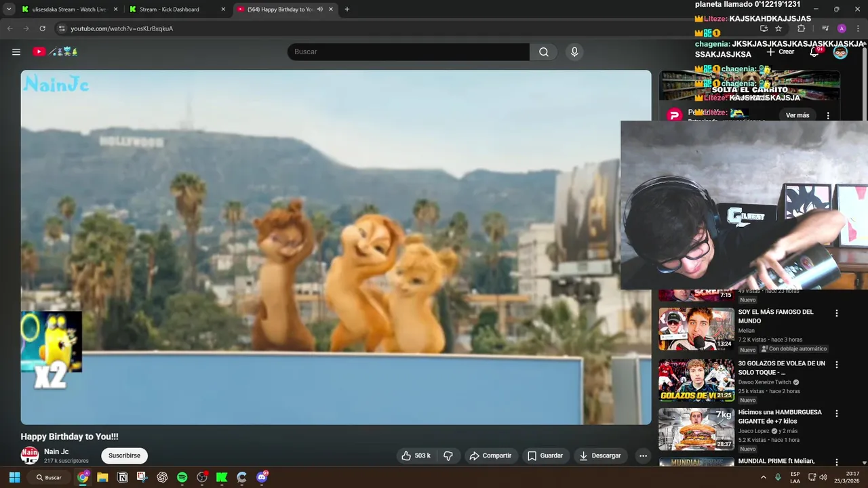Like the video with the thumbs-up button
The image size is (868, 488).
coord(416,455)
